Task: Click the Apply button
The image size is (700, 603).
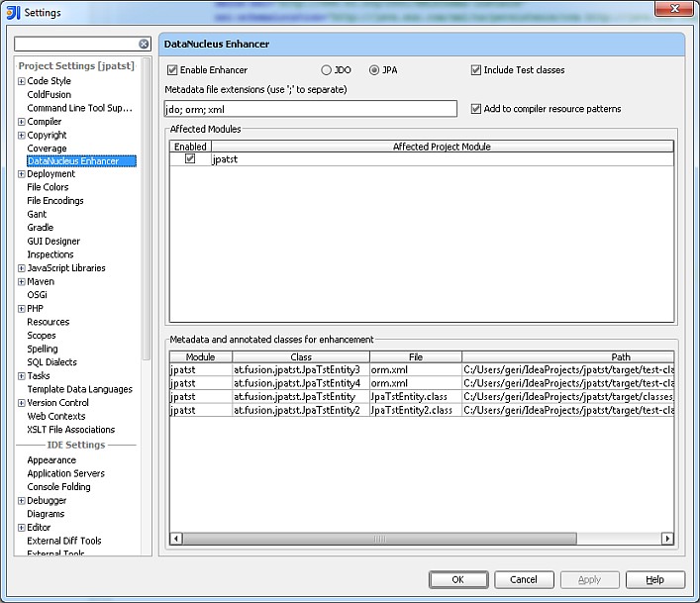Action: pos(590,580)
